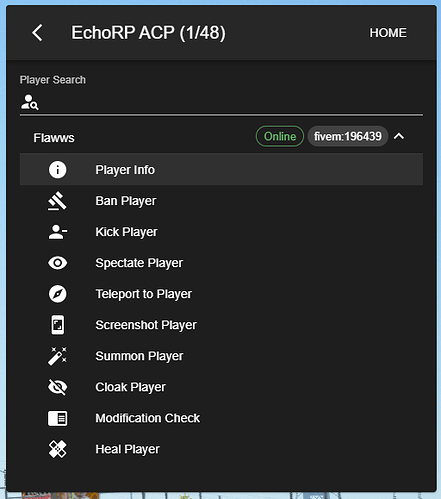
Task: Choose Kick Player from the list
Action: point(221,232)
